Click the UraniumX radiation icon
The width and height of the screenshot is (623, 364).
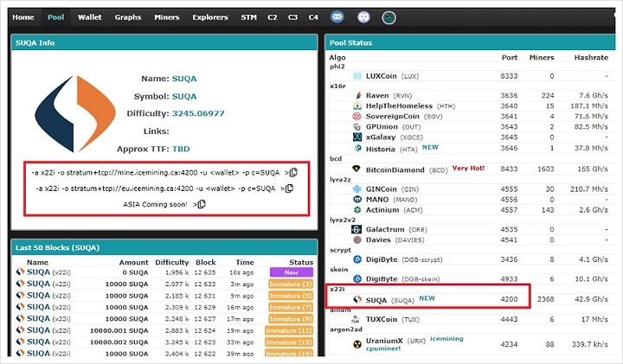(x=357, y=344)
